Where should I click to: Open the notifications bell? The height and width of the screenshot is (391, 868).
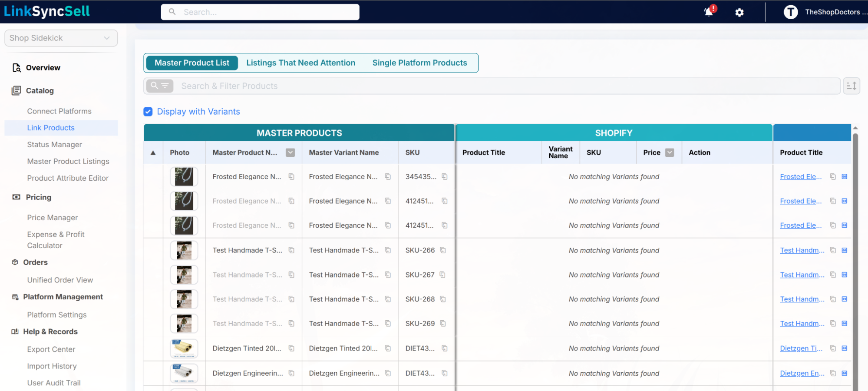pyautogui.click(x=709, y=12)
